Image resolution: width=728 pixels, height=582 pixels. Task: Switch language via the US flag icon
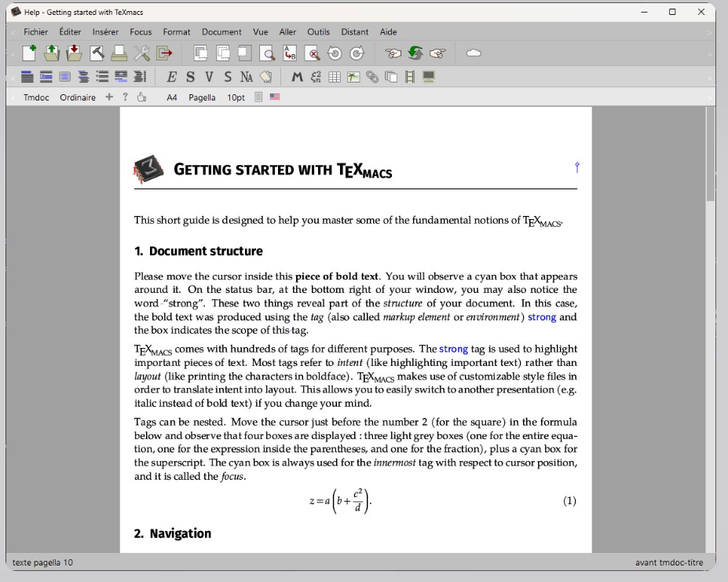[x=275, y=97]
